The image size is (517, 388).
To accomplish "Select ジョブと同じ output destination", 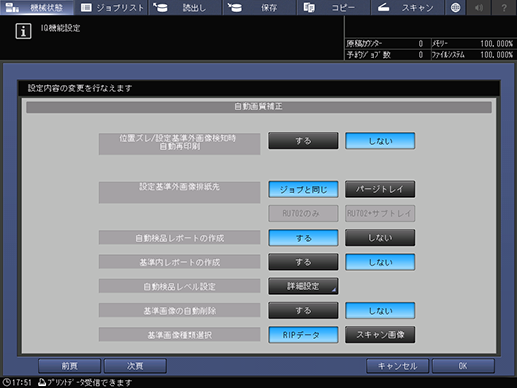I will pyautogui.click(x=303, y=189).
